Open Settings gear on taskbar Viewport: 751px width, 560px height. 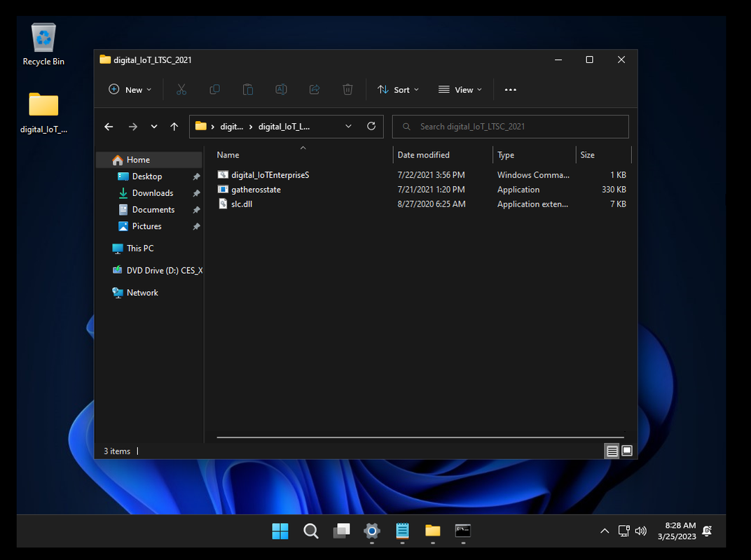tap(372, 531)
